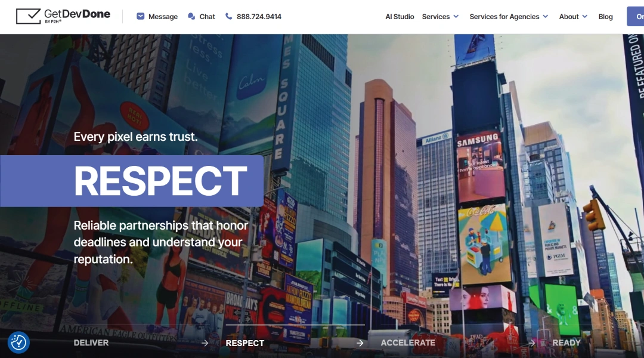Image resolution: width=644 pixels, height=358 pixels.
Task: Select the RESPECT slide tab
Action: click(x=245, y=343)
